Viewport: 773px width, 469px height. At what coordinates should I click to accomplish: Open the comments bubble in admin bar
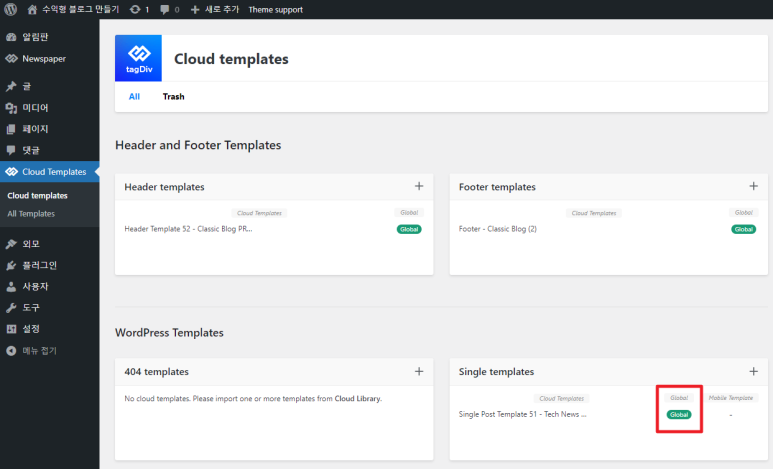click(x=165, y=9)
